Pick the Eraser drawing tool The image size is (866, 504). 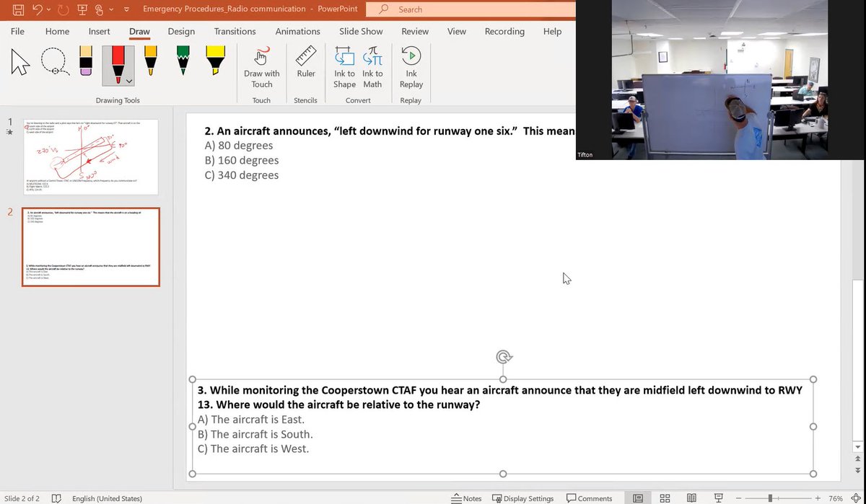pos(85,63)
